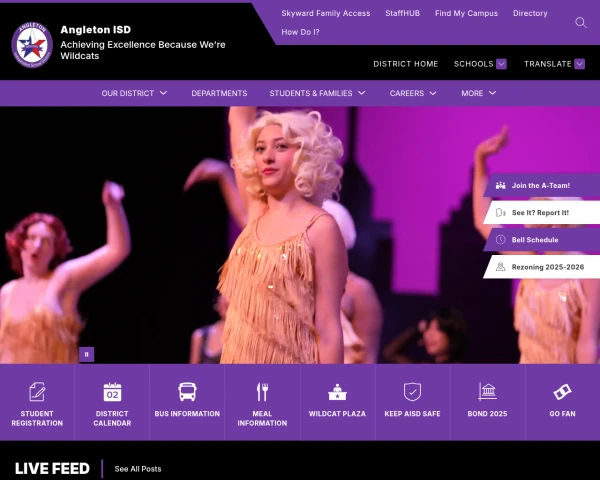600x480 pixels.
Task: Click the Join the A-Team! button label
Action: point(541,186)
